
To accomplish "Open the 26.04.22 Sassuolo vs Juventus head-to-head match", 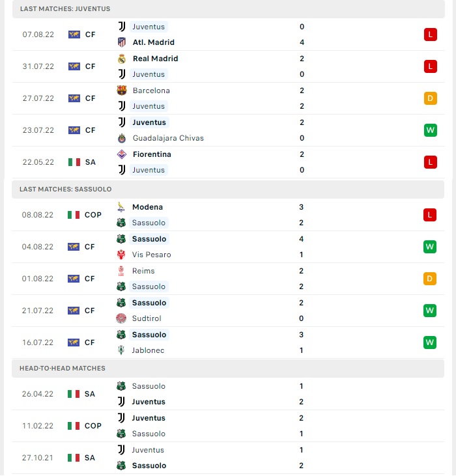I will [x=228, y=394].
